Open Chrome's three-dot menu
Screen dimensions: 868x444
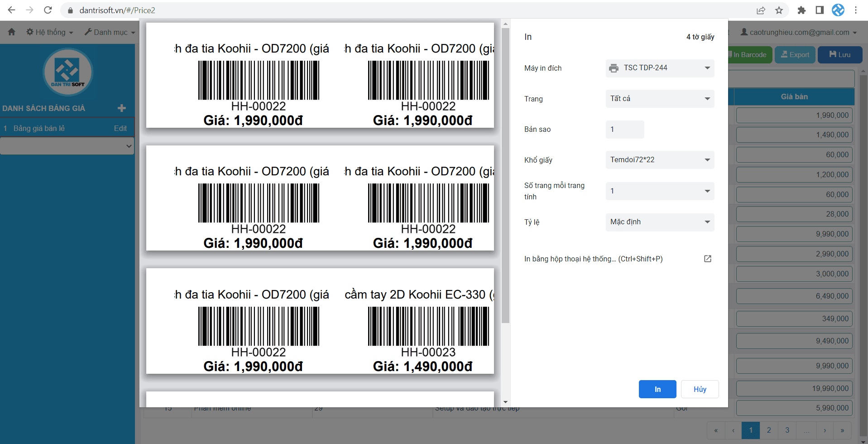pyautogui.click(x=856, y=10)
